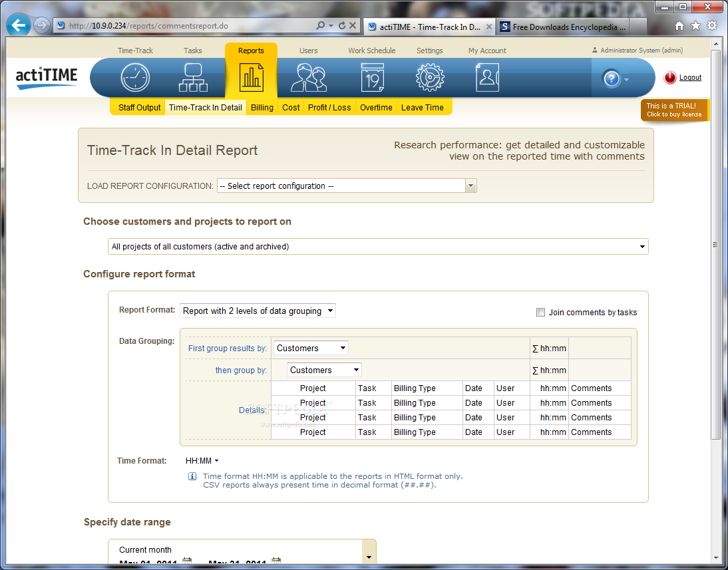Click the browser Forward arrow button
The height and width of the screenshot is (570, 728).
[42, 25]
